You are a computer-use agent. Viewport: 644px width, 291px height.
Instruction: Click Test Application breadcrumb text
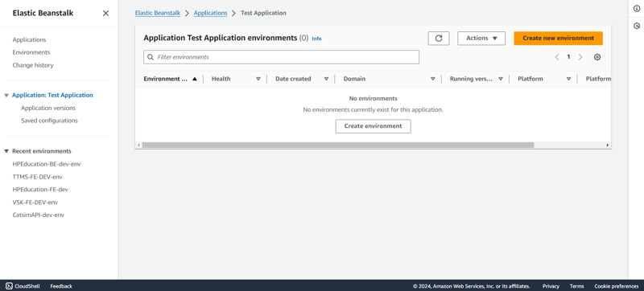pyautogui.click(x=263, y=13)
